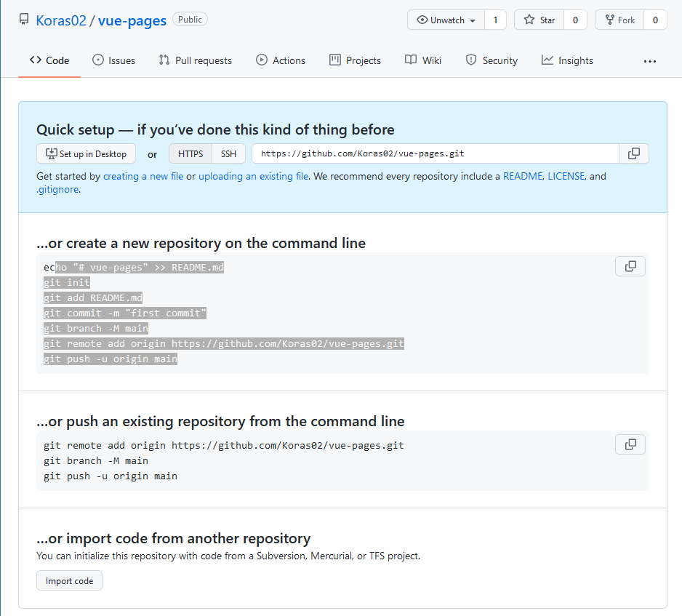
Task: Open the Koras02 user profile link
Action: click(x=61, y=20)
